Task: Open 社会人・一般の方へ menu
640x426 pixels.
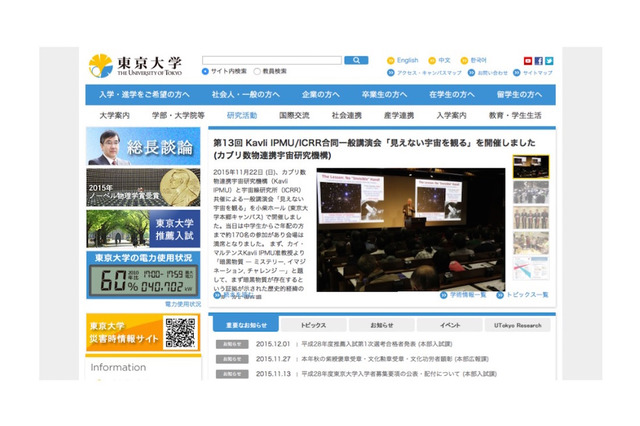Action: coord(246,95)
